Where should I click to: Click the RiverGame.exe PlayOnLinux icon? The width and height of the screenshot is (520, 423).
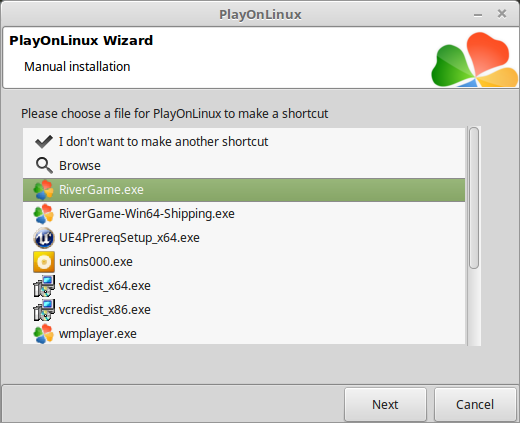44,190
